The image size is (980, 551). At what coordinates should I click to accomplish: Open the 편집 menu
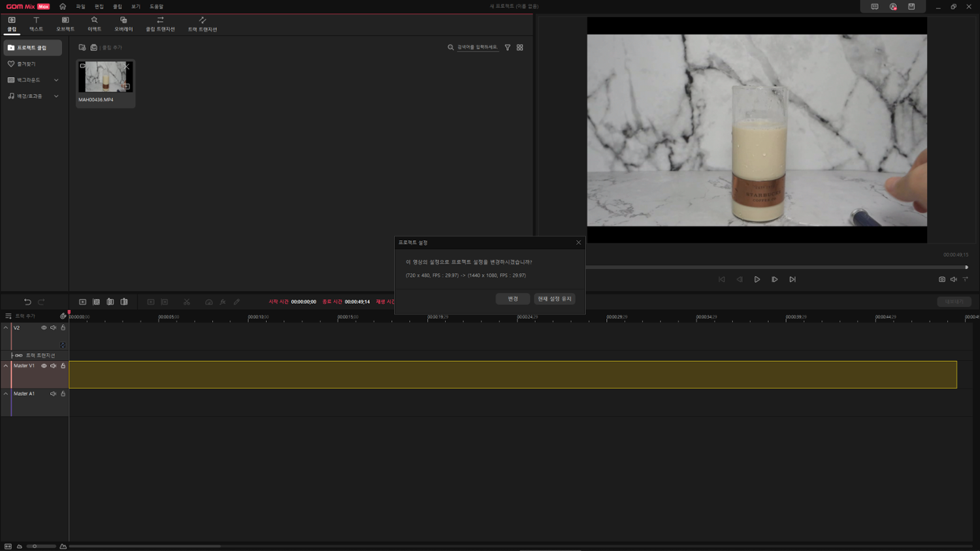click(x=99, y=7)
